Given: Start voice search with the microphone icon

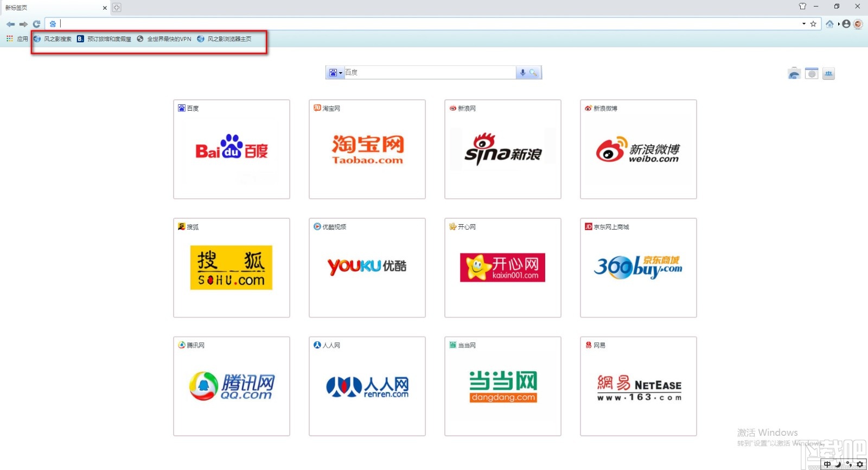Looking at the screenshot, I should tap(522, 73).
